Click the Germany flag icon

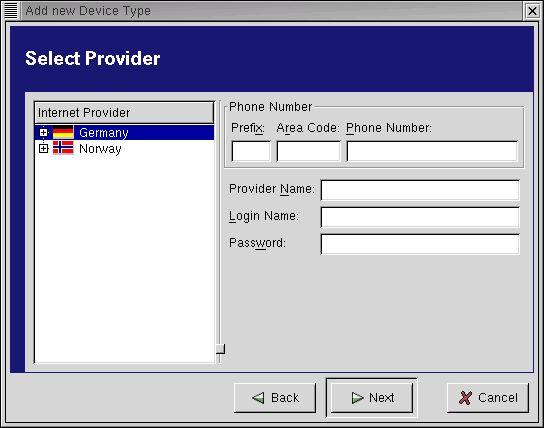click(63, 132)
